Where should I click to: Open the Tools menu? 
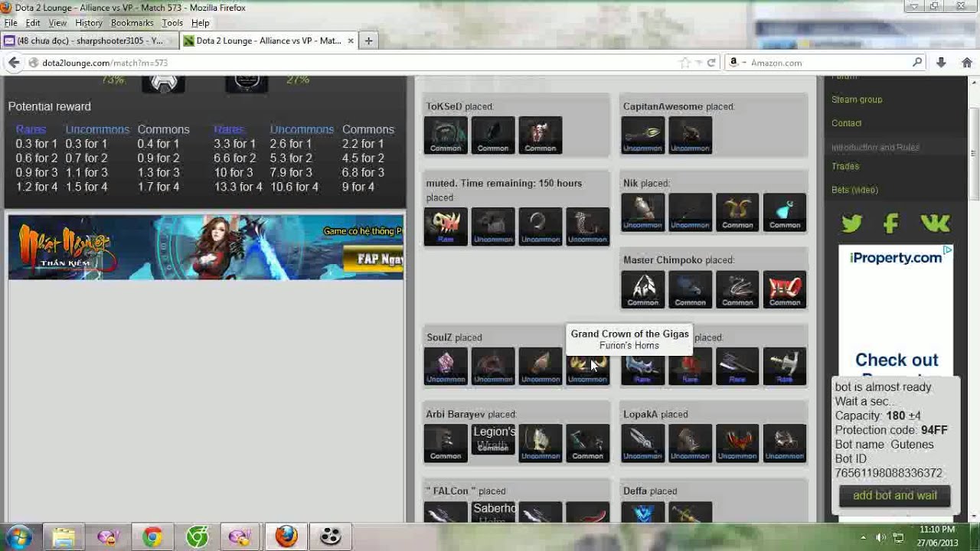(x=172, y=23)
